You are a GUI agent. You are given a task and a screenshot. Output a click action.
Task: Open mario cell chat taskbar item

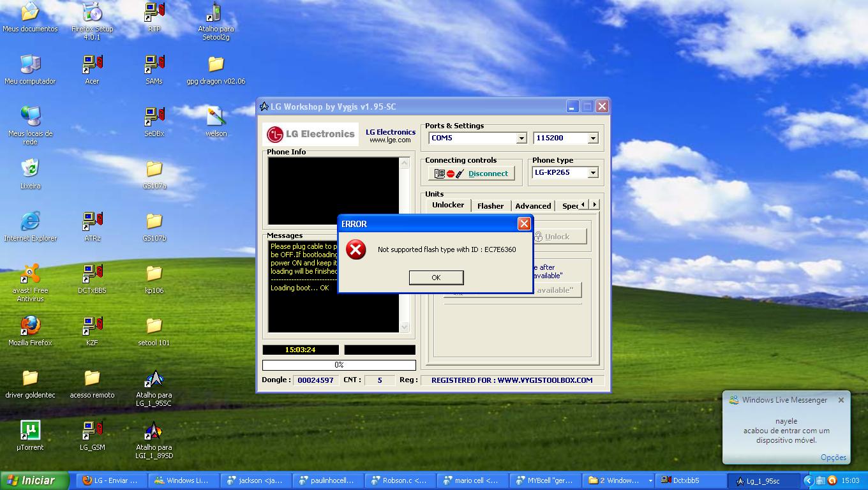(x=474, y=480)
